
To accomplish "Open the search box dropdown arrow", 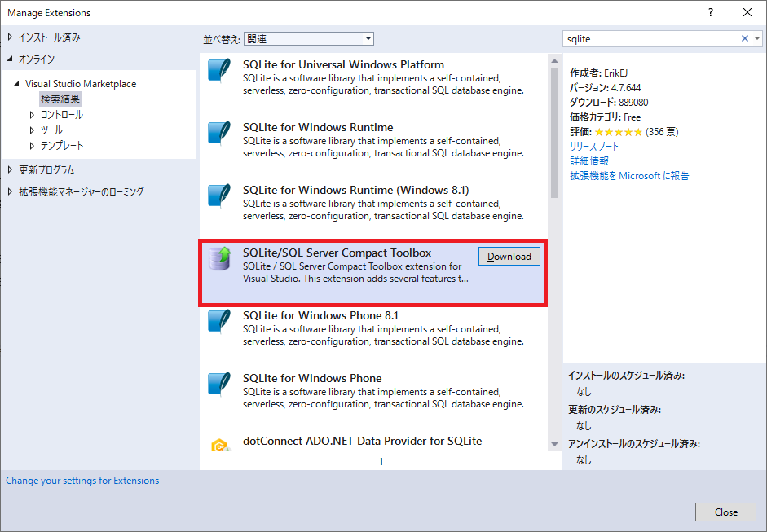I will tap(757, 38).
